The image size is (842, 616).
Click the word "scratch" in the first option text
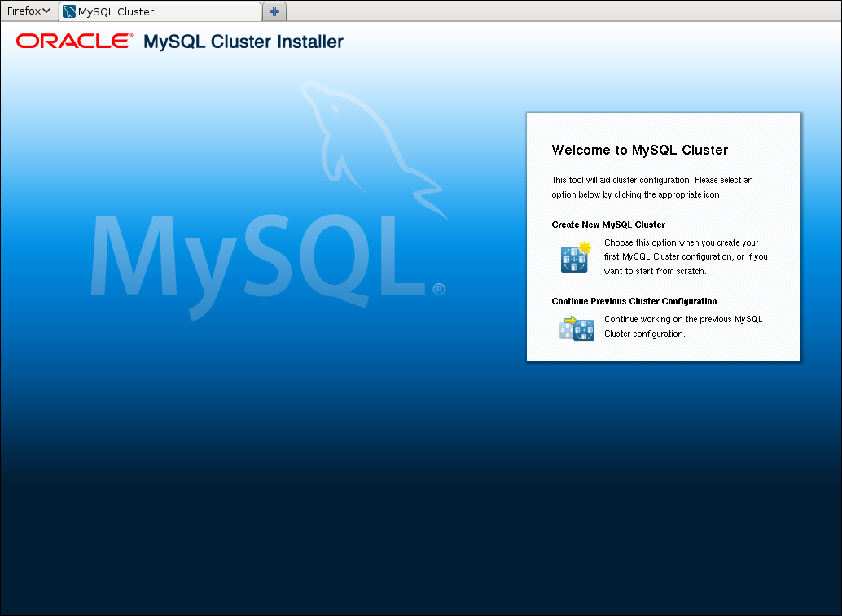point(688,271)
